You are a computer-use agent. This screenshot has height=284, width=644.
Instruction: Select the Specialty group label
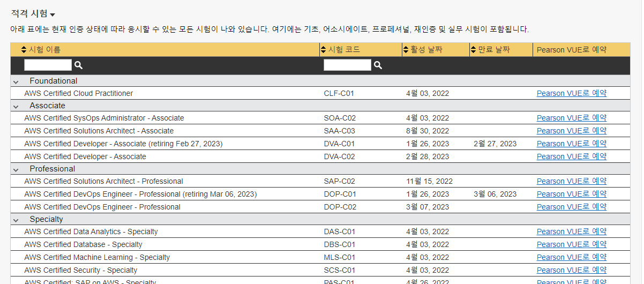click(x=47, y=219)
